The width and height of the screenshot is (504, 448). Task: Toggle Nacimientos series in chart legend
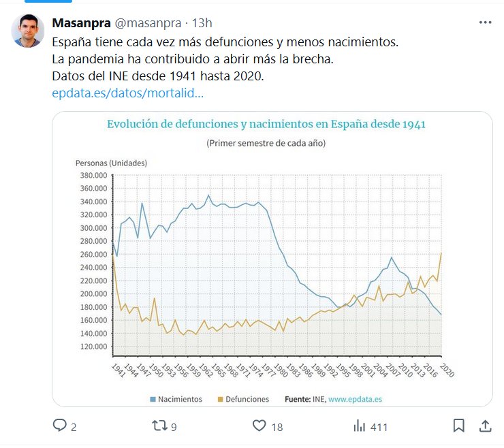[x=180, y=399]
